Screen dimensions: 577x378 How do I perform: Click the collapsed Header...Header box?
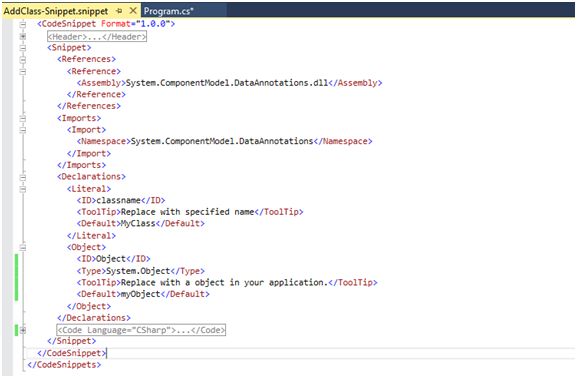(x=97, y=36)
